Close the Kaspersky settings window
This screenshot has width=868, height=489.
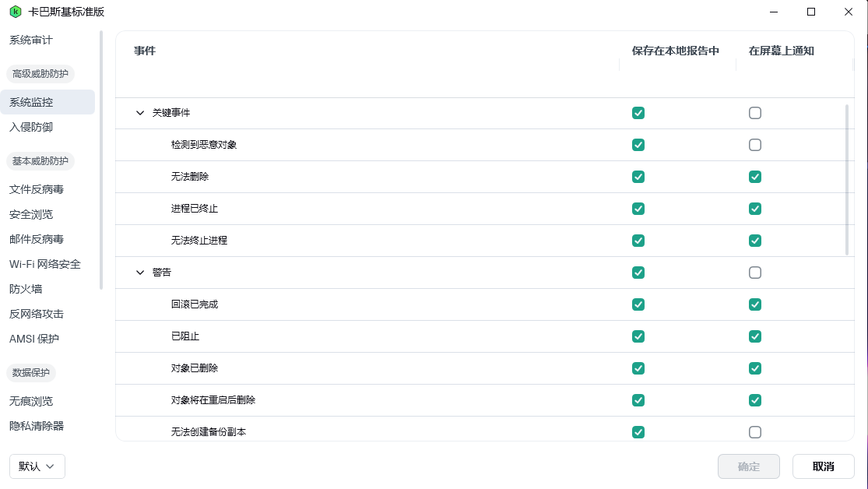point(848,12)
